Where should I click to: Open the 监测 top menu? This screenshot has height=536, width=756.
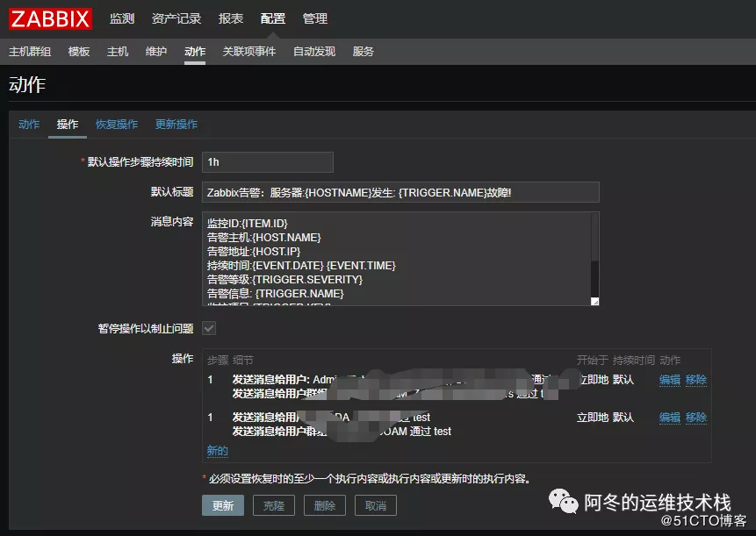(121, 18)
